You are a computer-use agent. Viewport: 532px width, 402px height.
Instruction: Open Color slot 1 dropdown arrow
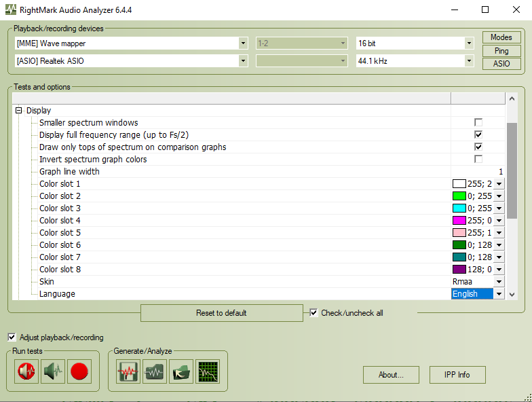tap(499, 183)
